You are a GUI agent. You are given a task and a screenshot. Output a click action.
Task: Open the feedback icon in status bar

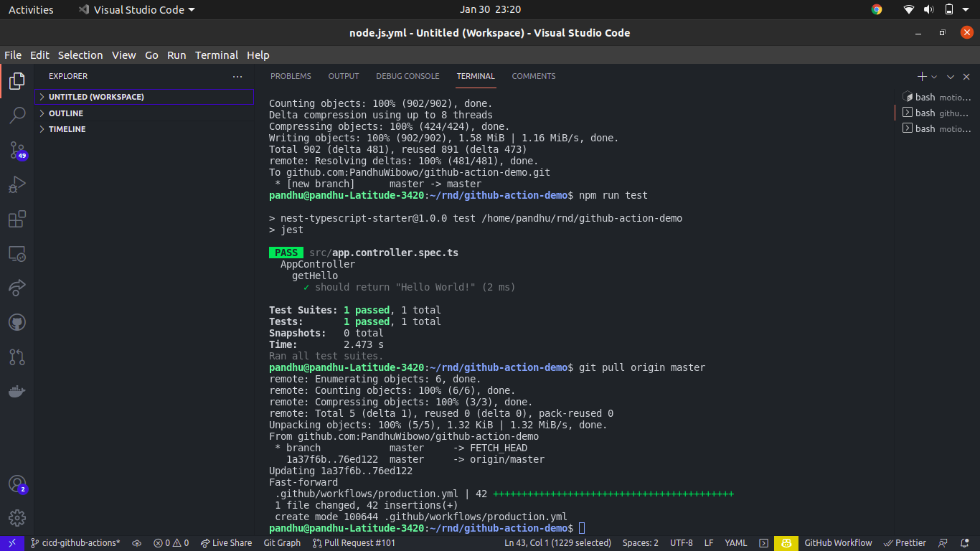tap(943, 543)
